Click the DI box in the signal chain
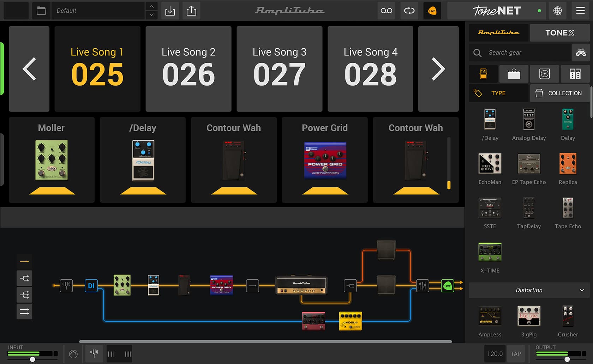 91,286
